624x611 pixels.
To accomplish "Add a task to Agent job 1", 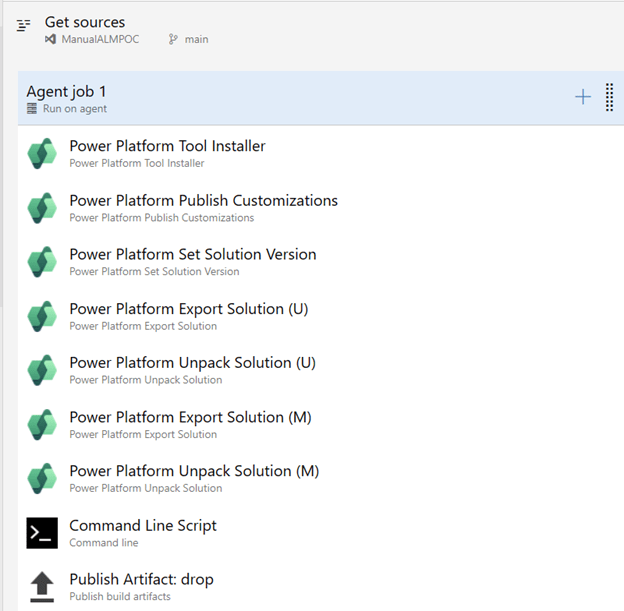I will (x=583, y=97).
